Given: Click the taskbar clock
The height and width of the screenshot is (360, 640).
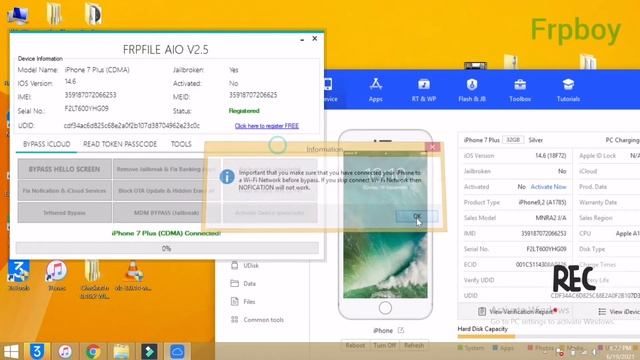Looking at the screenshot, I should [x=620, y=352].
